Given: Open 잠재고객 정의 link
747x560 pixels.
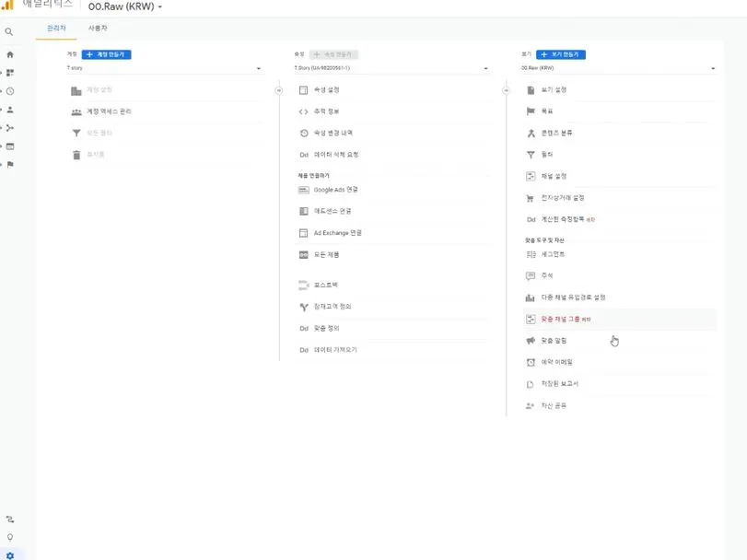Looking at the screenshot, I should point(333,307).
